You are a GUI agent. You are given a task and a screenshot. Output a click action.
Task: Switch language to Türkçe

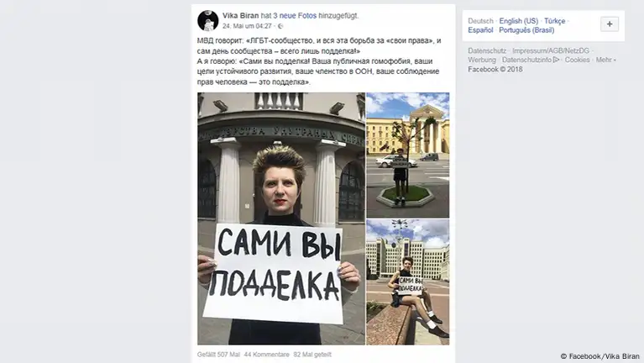554,21
